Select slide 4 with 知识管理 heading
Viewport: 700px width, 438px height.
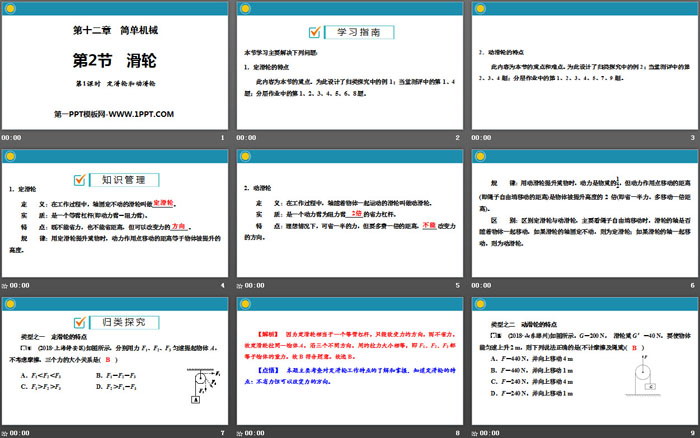pos(115,213)
